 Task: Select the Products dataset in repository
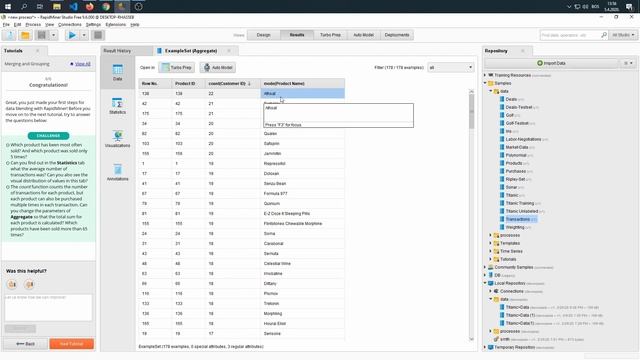pyautogui.click(x=514, y=163)
